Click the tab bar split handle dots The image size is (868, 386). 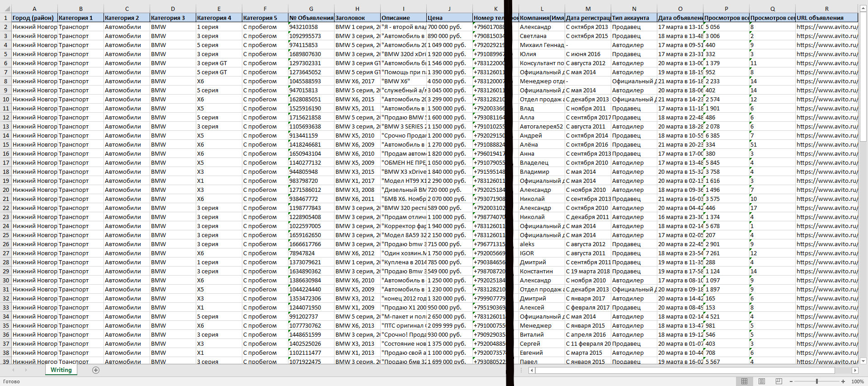point(521,370)
